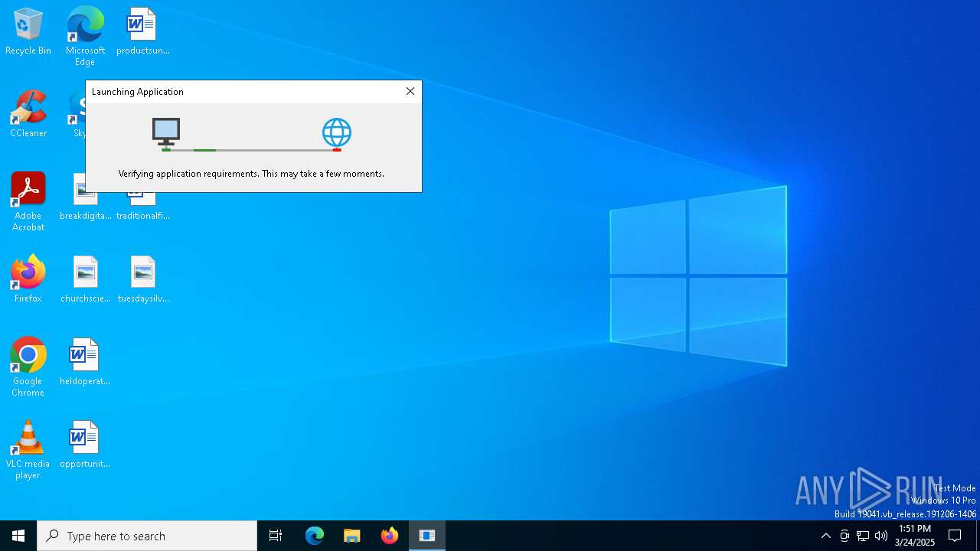Open Task View from taskbar
980x551 pixels.
[x=276, y=536]
